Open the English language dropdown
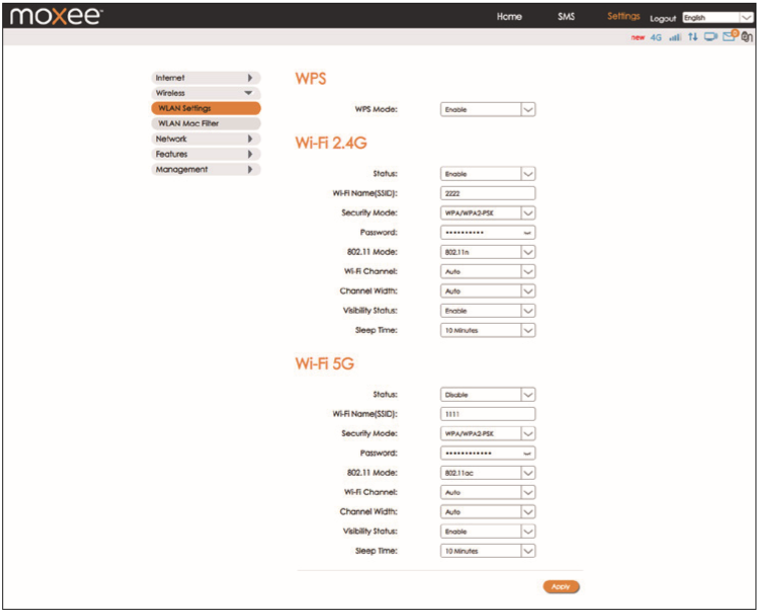 click(x=717, y=17)
